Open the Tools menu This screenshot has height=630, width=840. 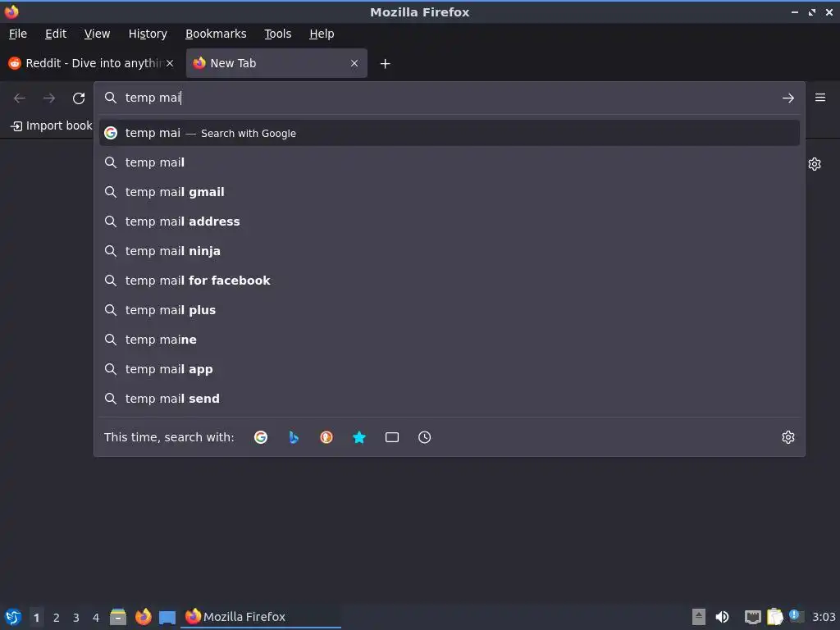[x=277, y=34]
